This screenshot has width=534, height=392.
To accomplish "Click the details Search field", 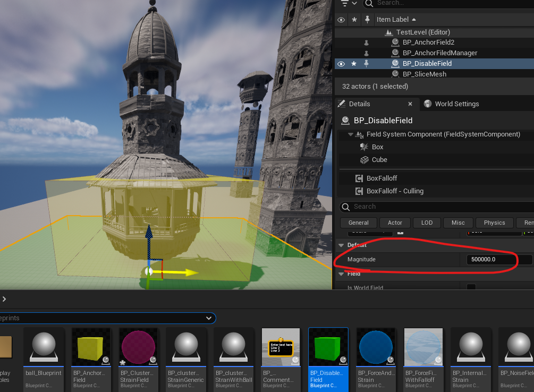I will pyautogui.click(x=437, y=207).
